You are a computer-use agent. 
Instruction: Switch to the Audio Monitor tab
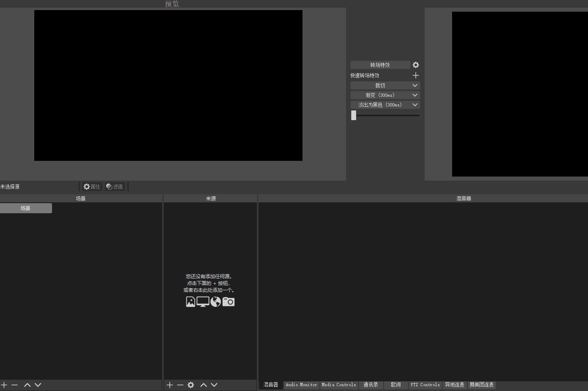(x=301, y=385)
